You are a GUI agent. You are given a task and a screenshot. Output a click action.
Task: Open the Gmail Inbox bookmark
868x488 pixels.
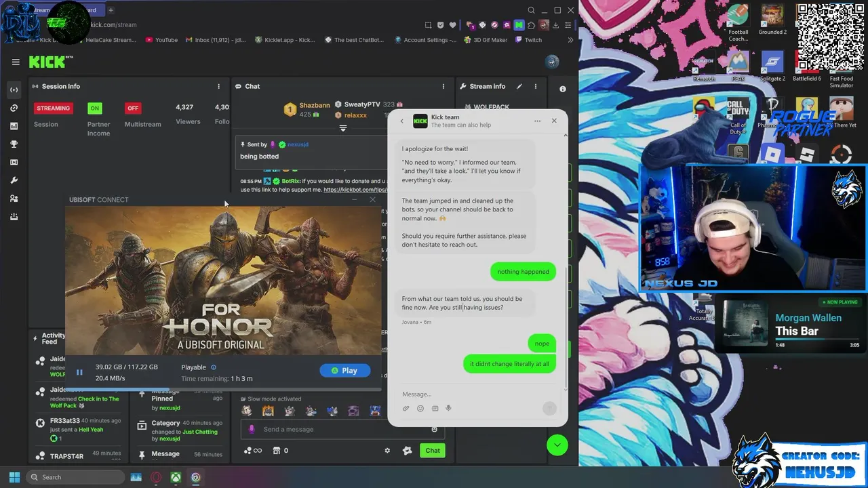coord(215,40)
